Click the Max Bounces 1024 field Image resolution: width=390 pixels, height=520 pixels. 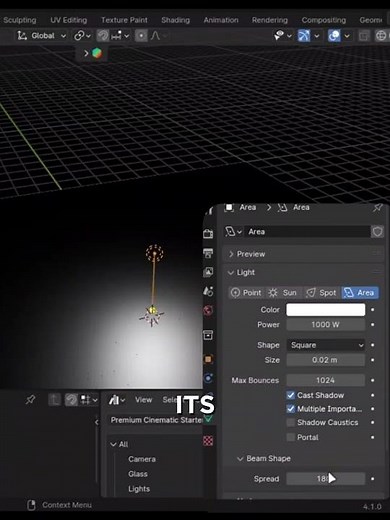pos(326,380)
